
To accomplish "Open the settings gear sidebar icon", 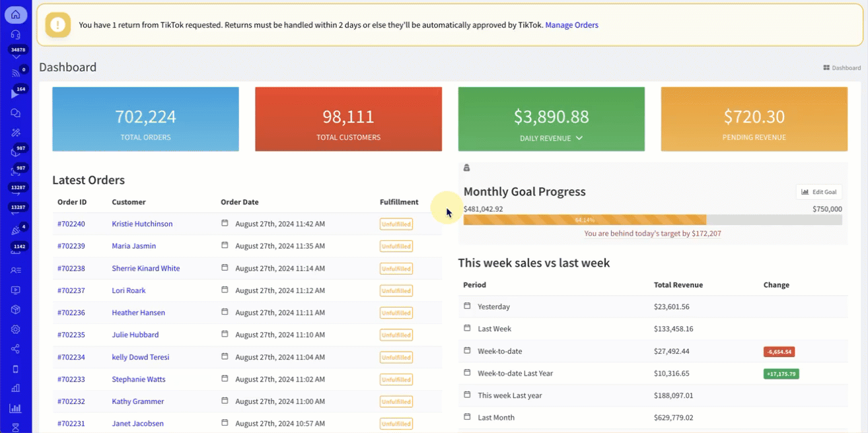I will coord(16,329).
